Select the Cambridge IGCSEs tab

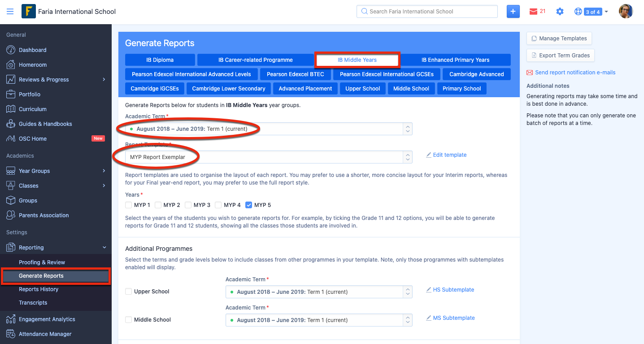[x=155, y=89]
